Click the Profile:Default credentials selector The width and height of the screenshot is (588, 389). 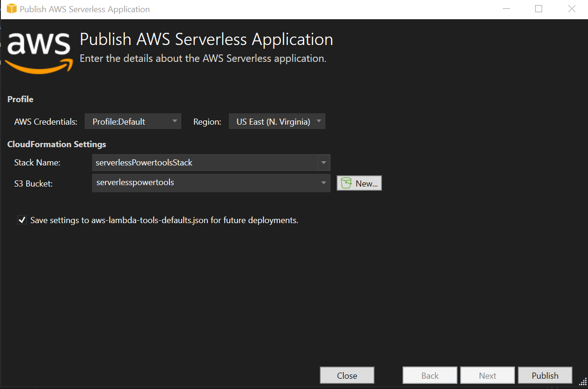coord(133,121)
